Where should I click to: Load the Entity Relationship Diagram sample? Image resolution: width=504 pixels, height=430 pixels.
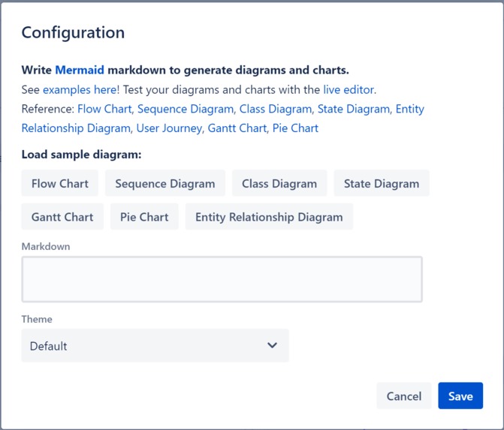point(269,217)
